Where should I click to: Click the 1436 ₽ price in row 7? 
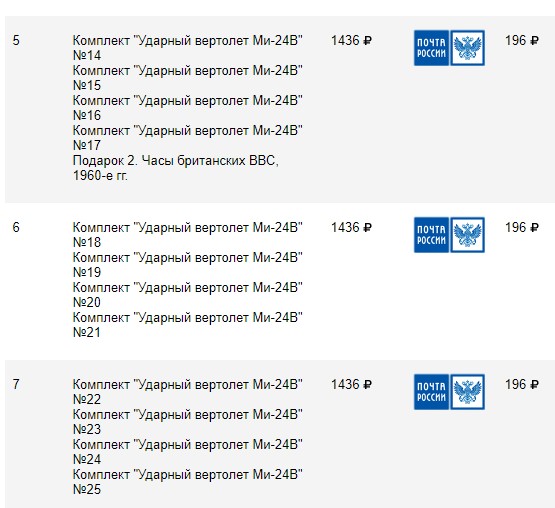coord(351,384)
